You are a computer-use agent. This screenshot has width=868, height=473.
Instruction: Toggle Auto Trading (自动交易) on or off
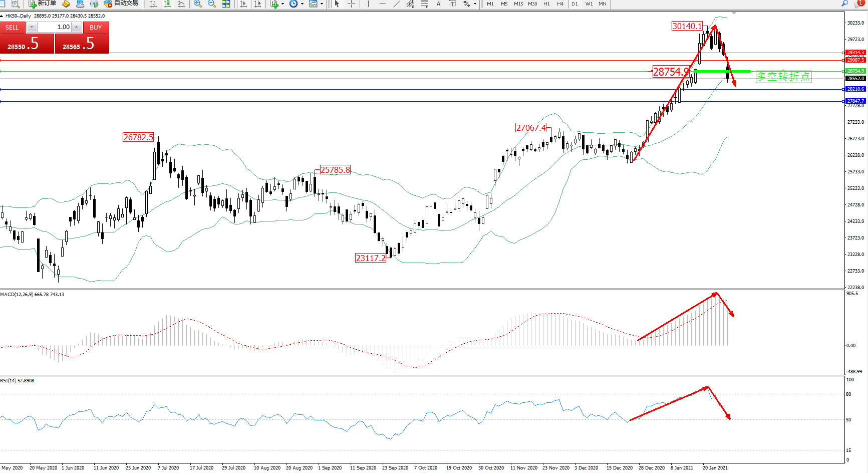(x=121, y=4)
